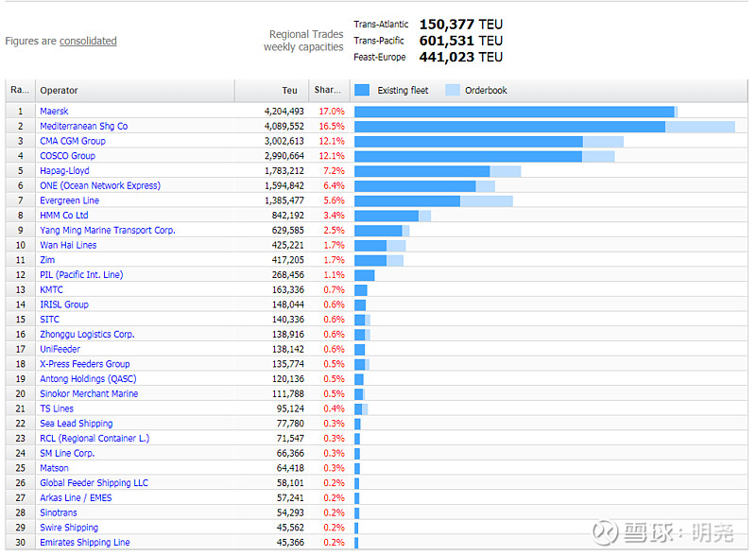Click the Existing fleet legend color swatch
Image resolution: width=756 pixels, height=556 pixels.
click(x=362, y=90)
